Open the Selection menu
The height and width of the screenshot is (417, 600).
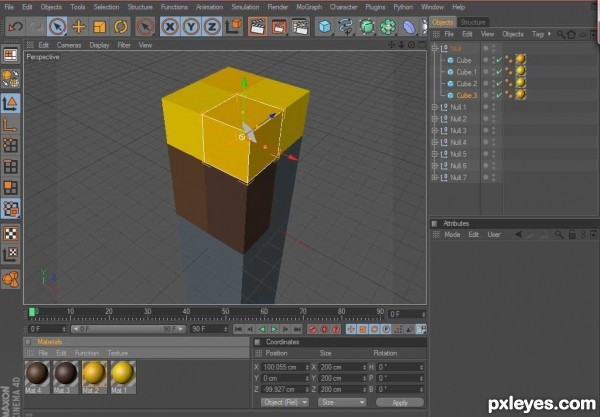tap(106, 7)
